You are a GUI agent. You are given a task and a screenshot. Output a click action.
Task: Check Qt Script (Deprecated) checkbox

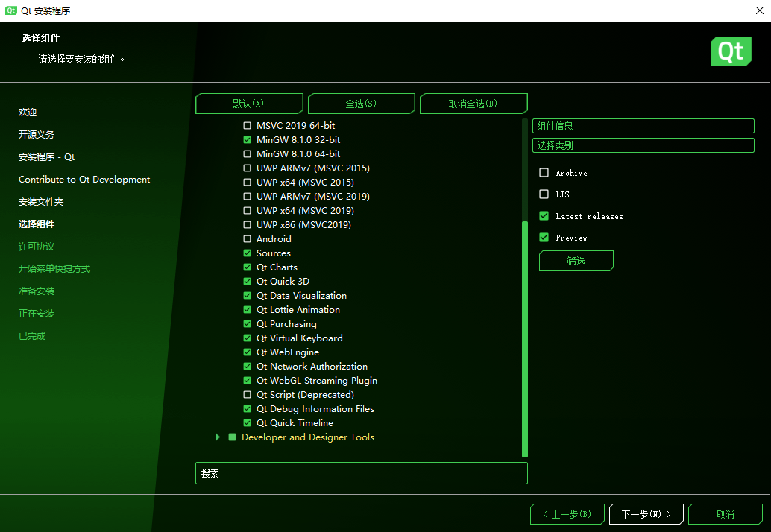248,394
